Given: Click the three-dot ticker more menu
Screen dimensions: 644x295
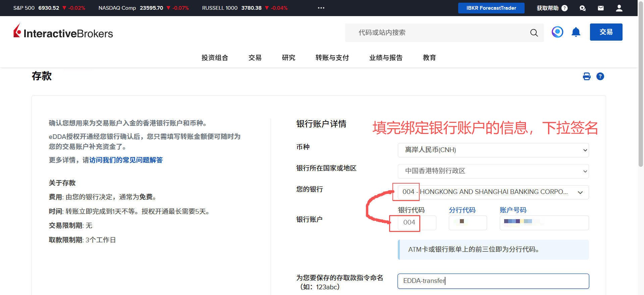Looking at the screenshot, I should 321,8.
